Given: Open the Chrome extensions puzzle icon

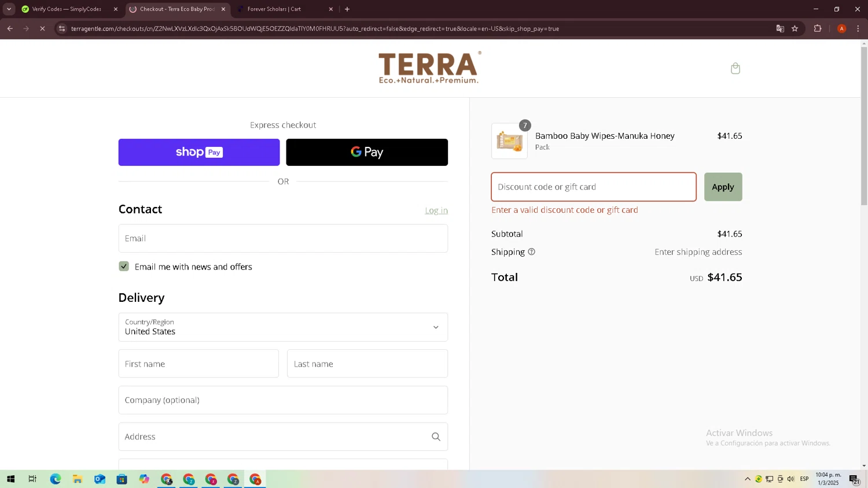Looking at the screenshot, I should pyautogui.click(x=818, y=28).
